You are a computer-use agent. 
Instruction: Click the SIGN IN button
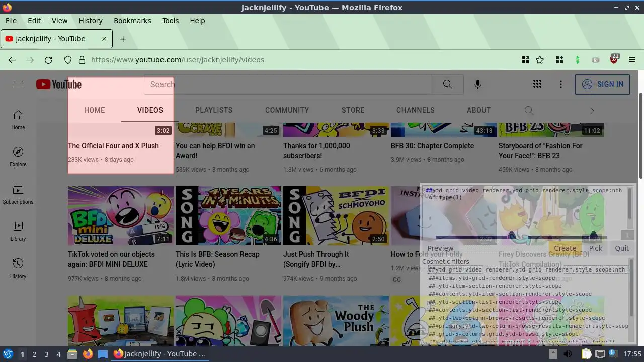click(x=602, y=84)
